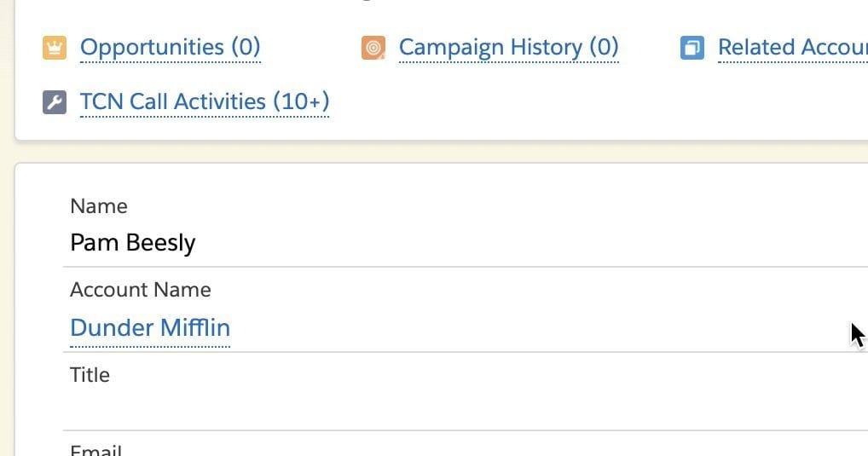Open the Related Accounts quick link

[793, 47]
